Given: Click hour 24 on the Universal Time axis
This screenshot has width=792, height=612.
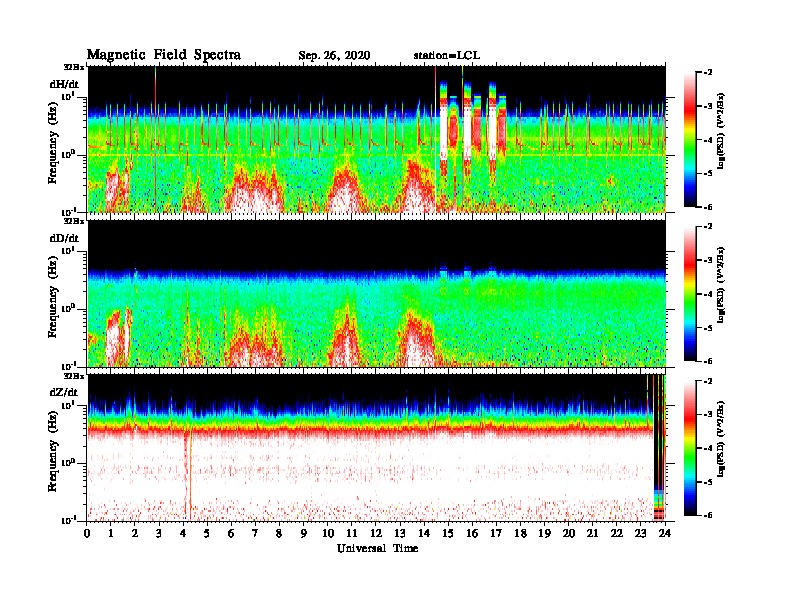Looking at the screenshot, I should [x=665, y=534].
